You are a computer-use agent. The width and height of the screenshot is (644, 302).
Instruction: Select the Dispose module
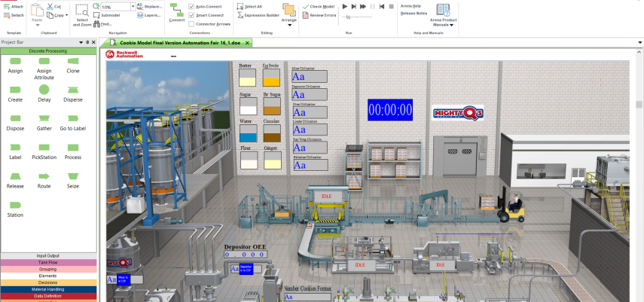click(15, 123)
